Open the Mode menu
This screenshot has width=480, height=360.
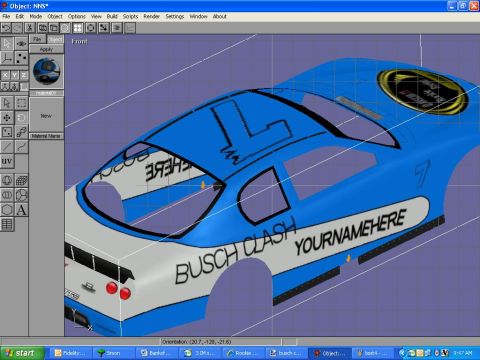(36, 16)
